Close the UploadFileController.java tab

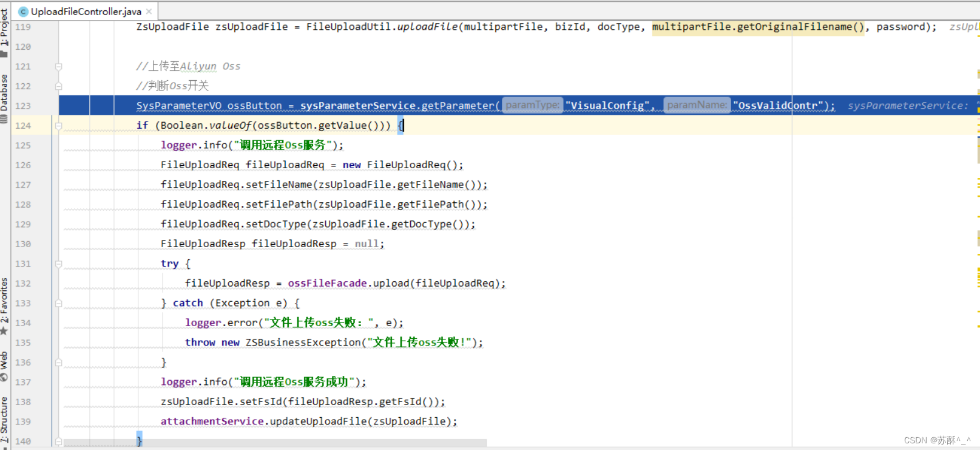point(149,12)
